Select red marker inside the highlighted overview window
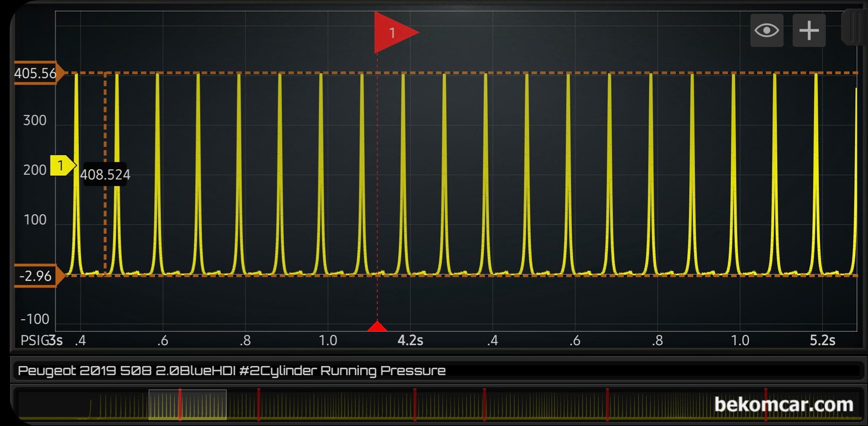Viewport: 868px width, 426px height. [179, 404]
